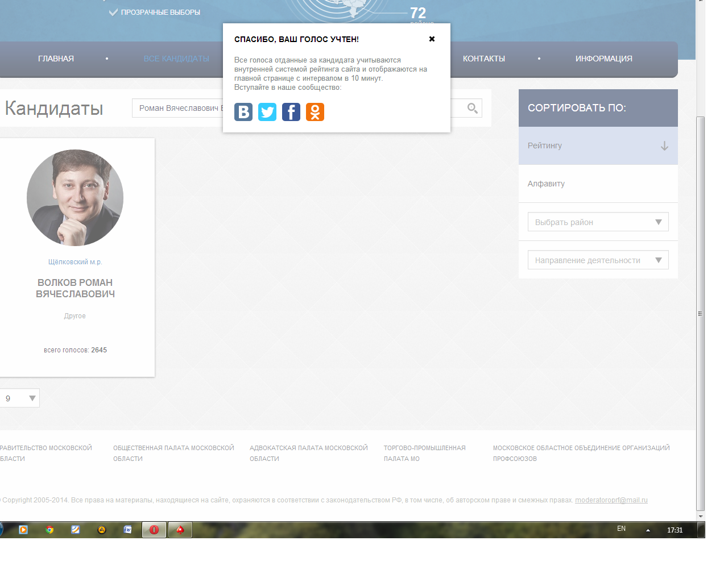
Task: Go to the ГЛАВНАЯ menu item
Action: coord(56,59)
